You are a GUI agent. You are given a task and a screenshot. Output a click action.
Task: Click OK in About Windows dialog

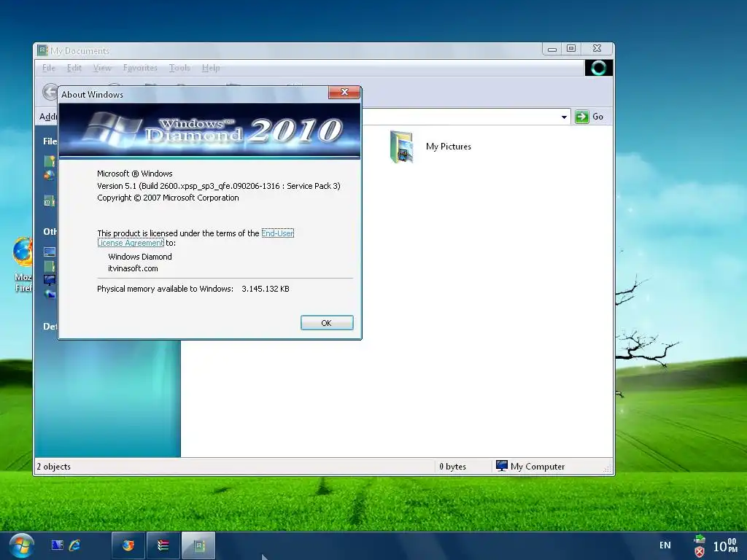click(x=327, y=323)
